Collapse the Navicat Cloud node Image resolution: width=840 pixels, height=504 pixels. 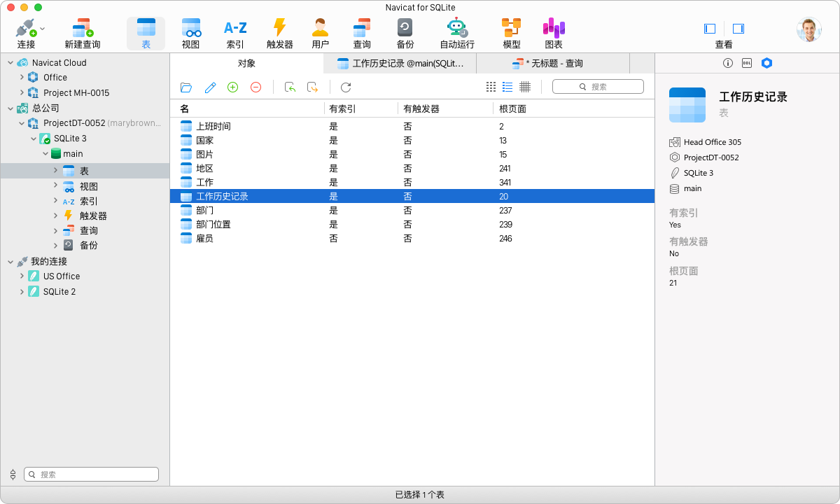(10, 63)
